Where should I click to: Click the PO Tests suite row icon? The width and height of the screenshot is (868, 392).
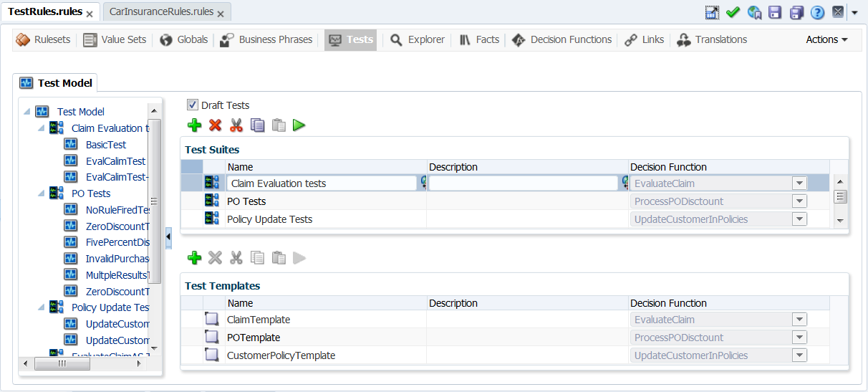[212, 201]
